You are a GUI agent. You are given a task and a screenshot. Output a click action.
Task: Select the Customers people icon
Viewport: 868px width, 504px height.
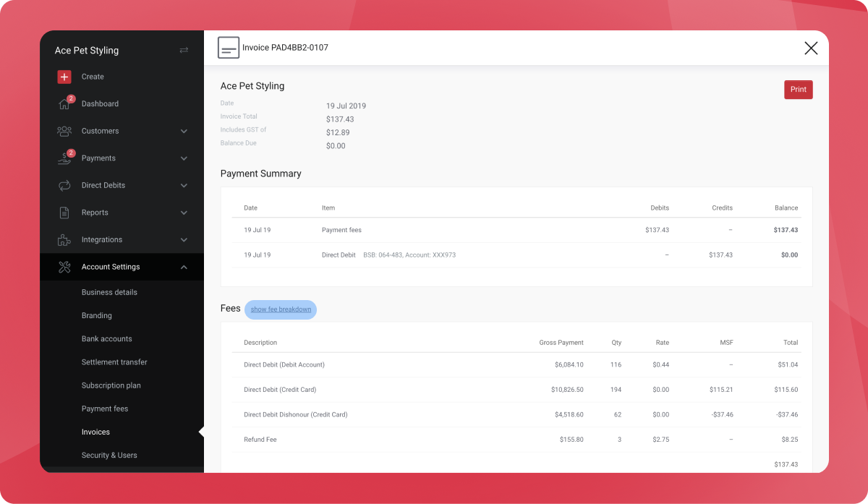[64, 131]
